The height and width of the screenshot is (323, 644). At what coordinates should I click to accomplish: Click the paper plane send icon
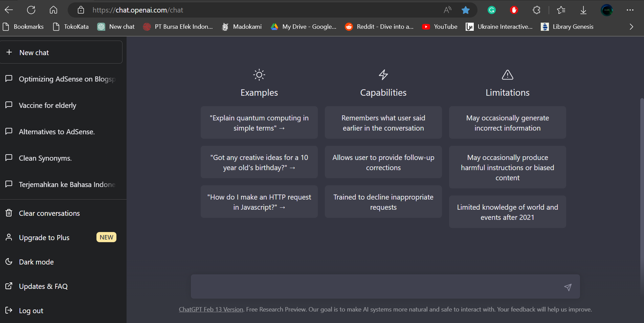568,287
